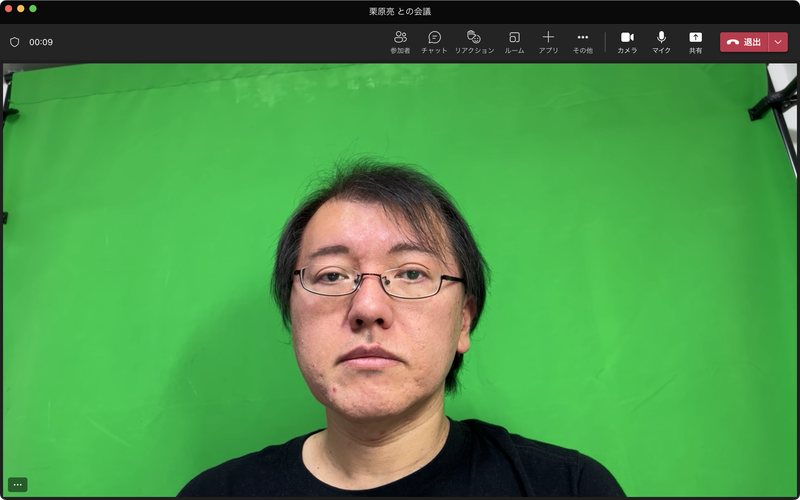Open the その他 more options menu
This screenshot has height=500, width=800.
pos(583,42)
